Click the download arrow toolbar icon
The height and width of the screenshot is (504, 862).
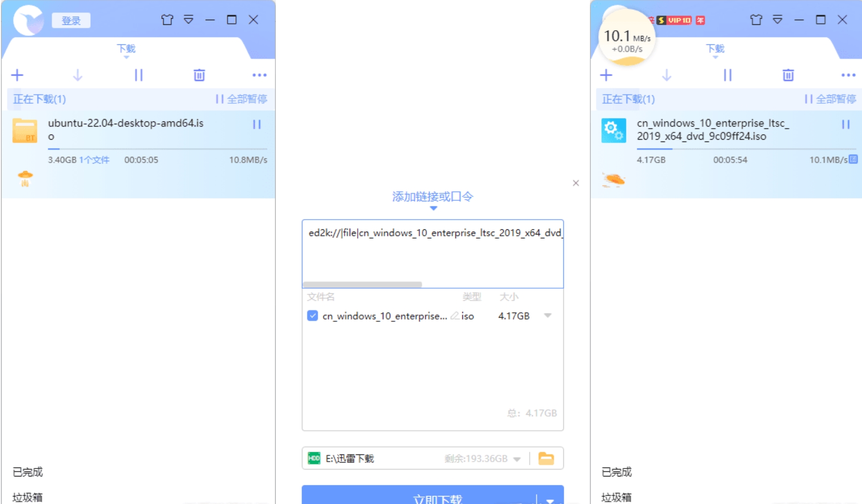point(78,75)
